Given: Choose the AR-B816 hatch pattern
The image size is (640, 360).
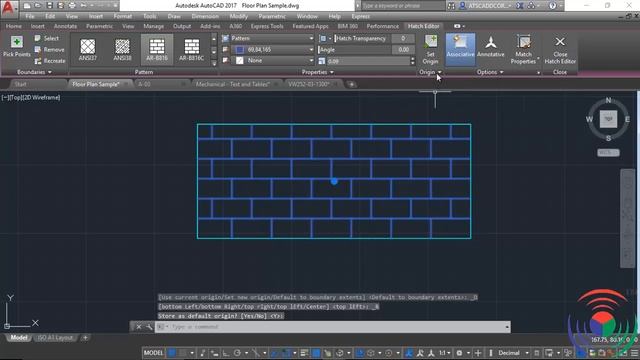Looking at the screenshot, I should (x=157, y=50).
